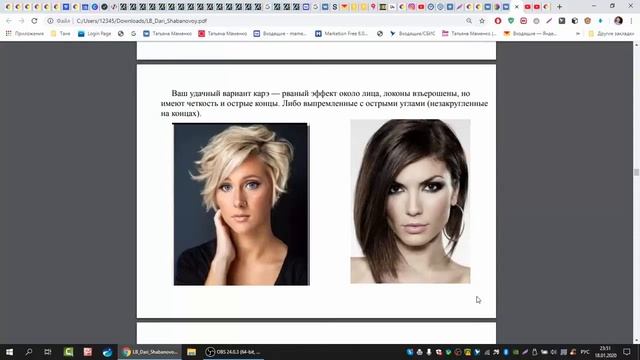640x360 pixels.
Task: Go back using the browser back arrow
Action: (x=9, y=21)
